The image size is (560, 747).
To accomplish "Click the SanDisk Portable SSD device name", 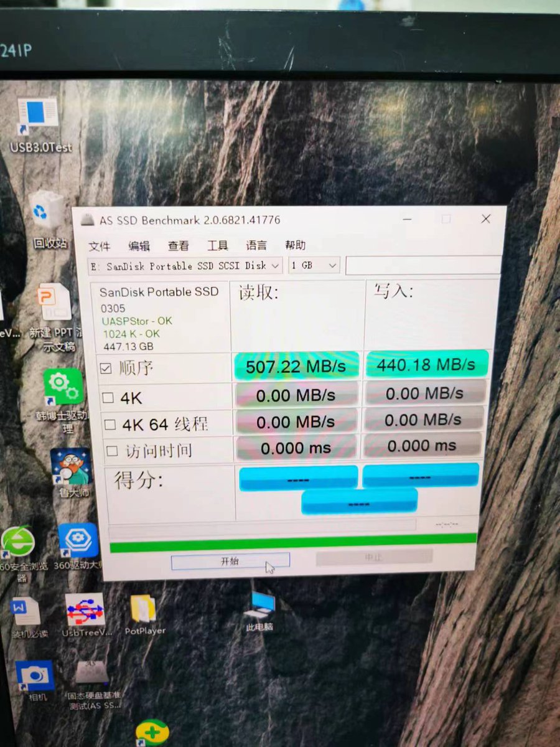I will (159, 291).
